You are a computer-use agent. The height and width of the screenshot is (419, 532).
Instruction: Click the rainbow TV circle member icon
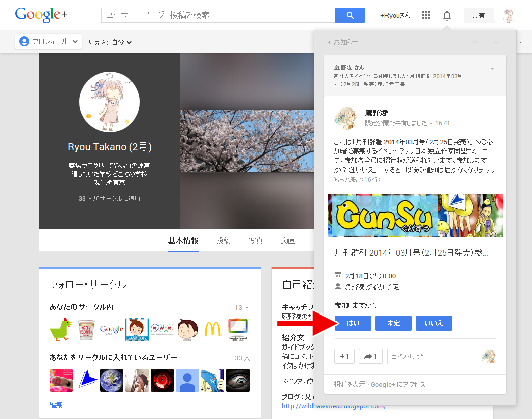point(238,330)
